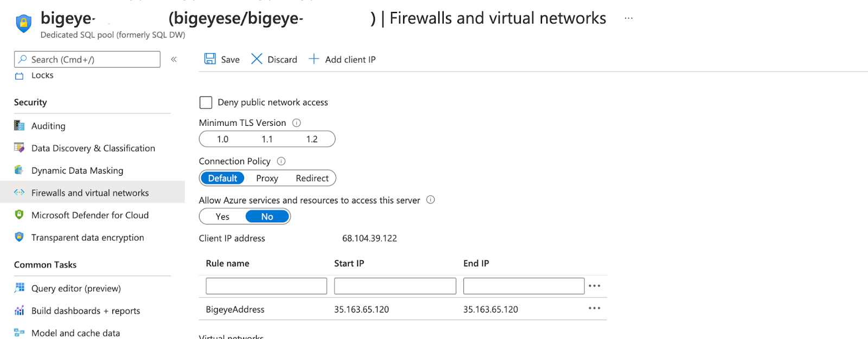Click the new Start IP field
Screen dimensions: 868x339
pos(395,286)
